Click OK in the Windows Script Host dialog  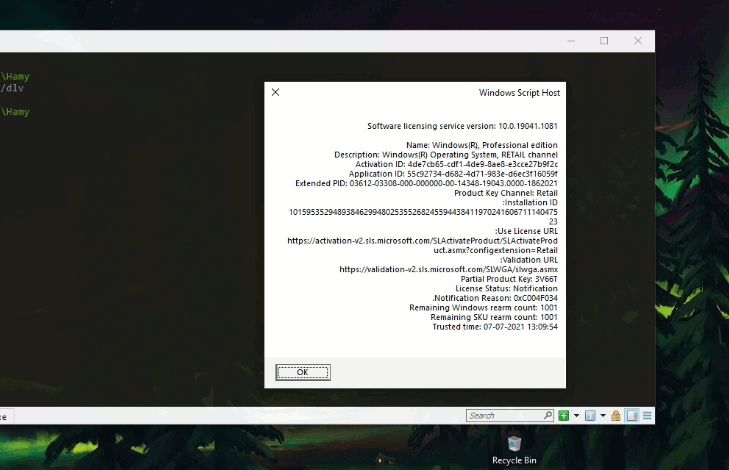click(x=303, y=372)
